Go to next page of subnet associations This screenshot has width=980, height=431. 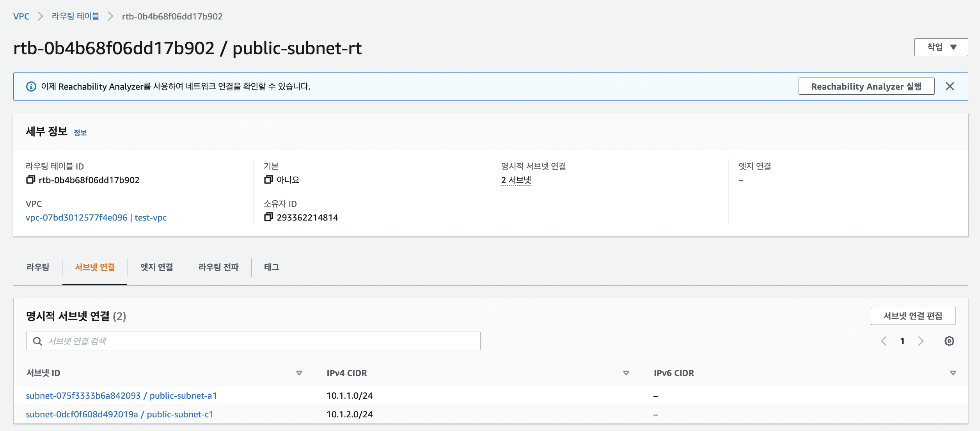921,341
